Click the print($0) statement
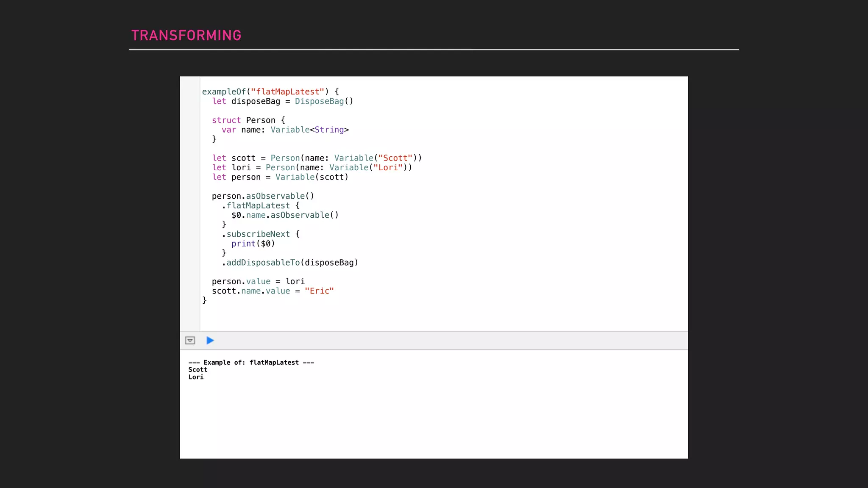Screen dimensions: 868x488 pyautogui.click(x=253, y=244)
